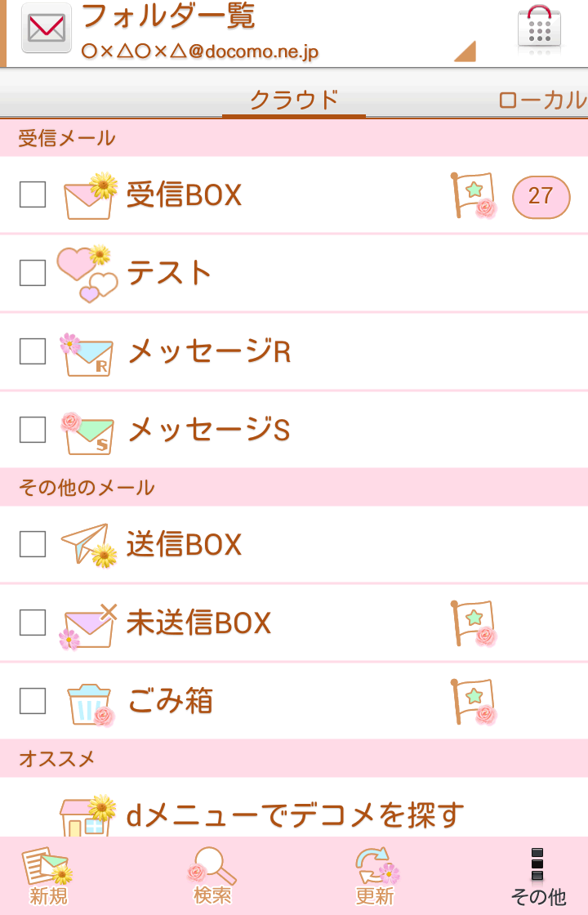The height and width of the screenshot is (915, 588).
Task: Tap the mail envelope icon in header
Action: pyautogui.click(x=47, y=29)
